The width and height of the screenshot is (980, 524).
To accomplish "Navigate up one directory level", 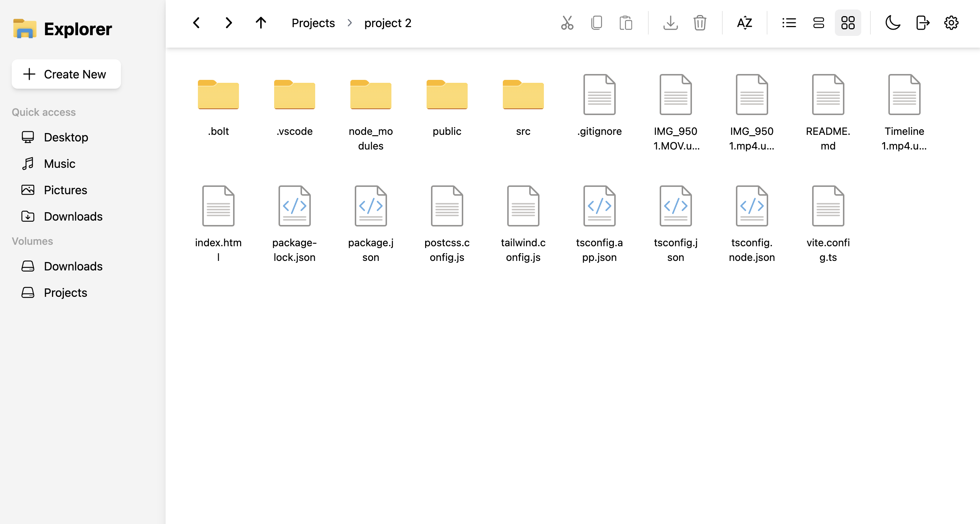I will tap(260, 23).
